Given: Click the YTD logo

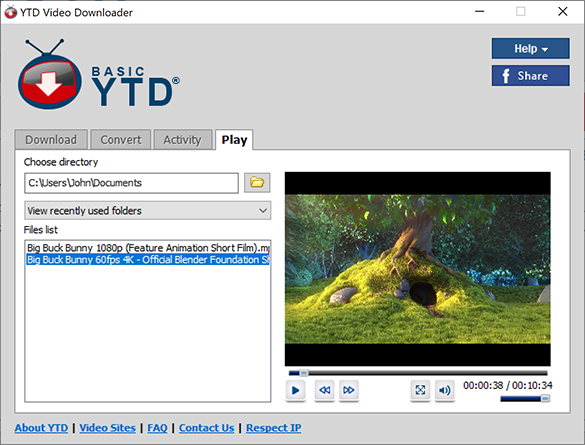Looking at the screenshot, I should point(98,75).
